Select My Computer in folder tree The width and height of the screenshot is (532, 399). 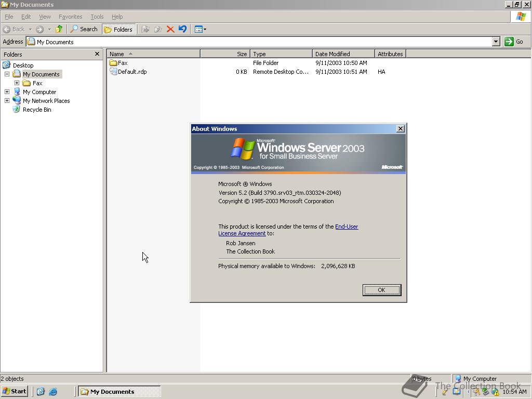point(39,92)
